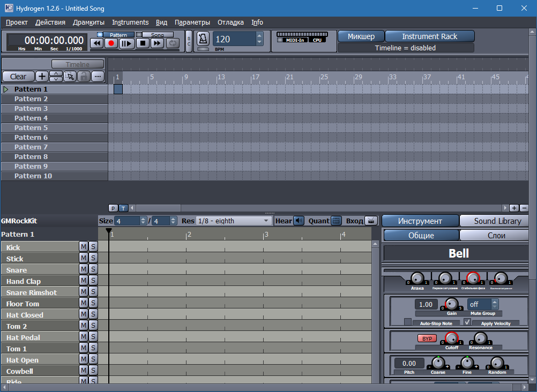Click the T button below song editor

(x=123, y=208)
